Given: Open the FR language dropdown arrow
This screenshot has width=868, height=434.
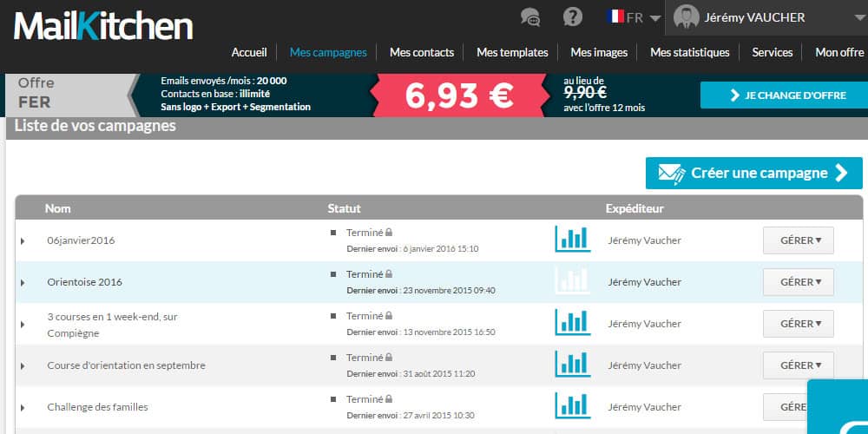Looking at the screenshot, I should click(654, 18).
